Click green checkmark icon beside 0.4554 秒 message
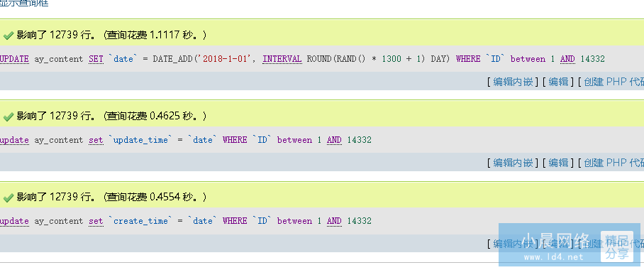The image size is (644, 270). pyautogui.click(x=9, y=198)
